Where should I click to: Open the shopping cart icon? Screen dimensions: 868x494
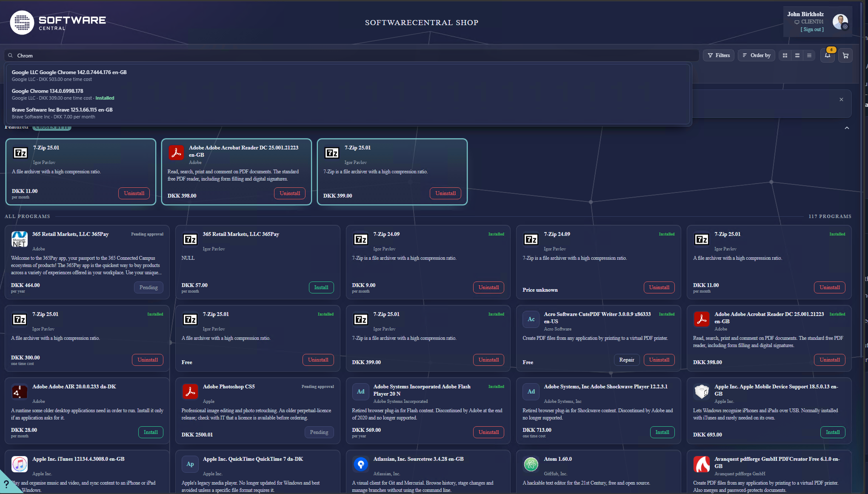pyautogui.click(x=845, y=55)
